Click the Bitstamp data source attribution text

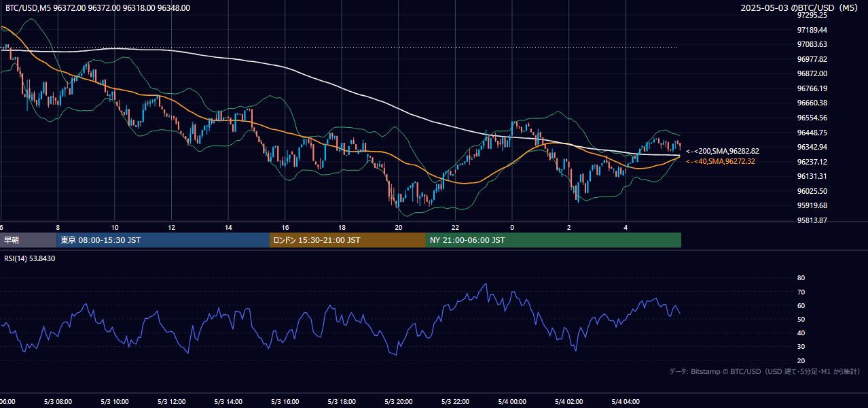[765, 371]
